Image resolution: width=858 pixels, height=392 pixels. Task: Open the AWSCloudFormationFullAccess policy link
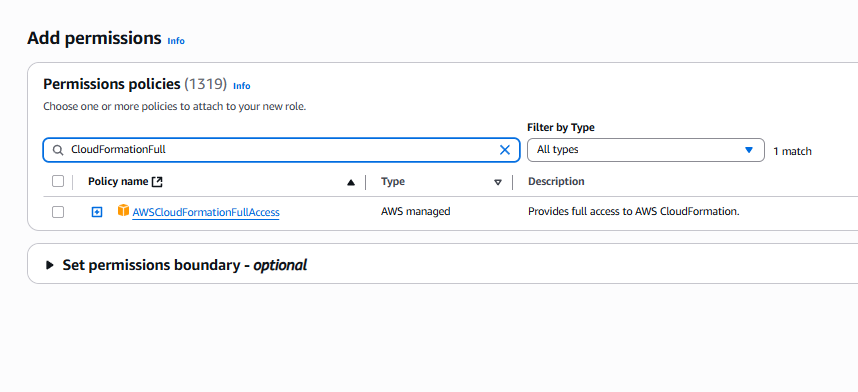[206, 212]
